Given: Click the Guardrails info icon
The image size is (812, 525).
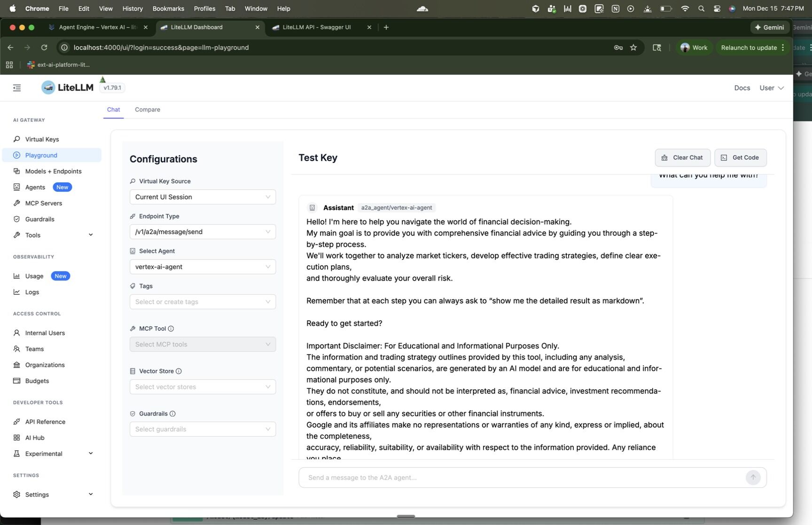Looking at the screenshot, I should tap(172, 414).
